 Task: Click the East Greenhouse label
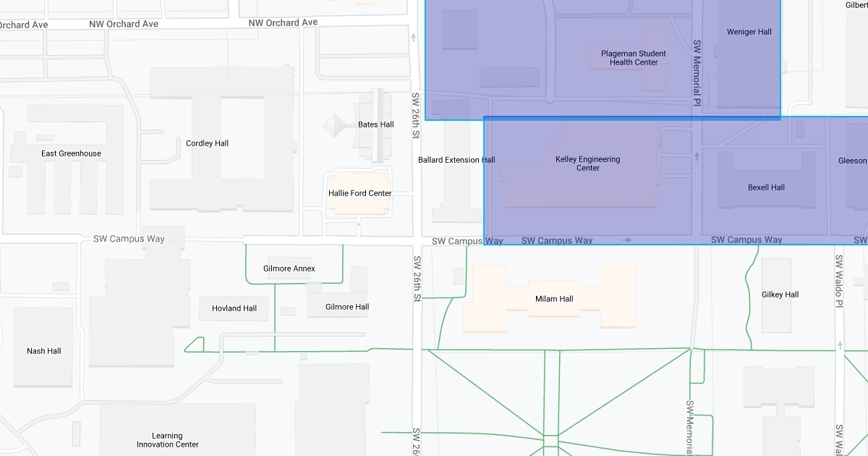pyautogui.click(x=71, y=153)
